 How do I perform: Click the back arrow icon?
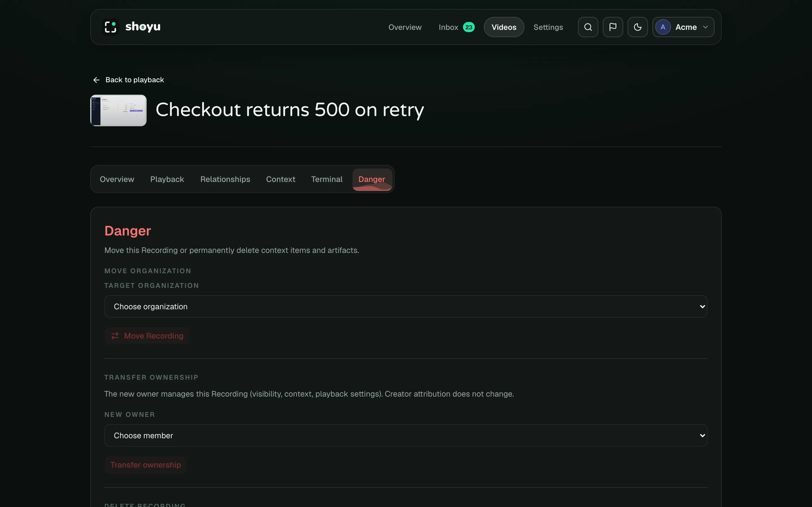(96, 80)
